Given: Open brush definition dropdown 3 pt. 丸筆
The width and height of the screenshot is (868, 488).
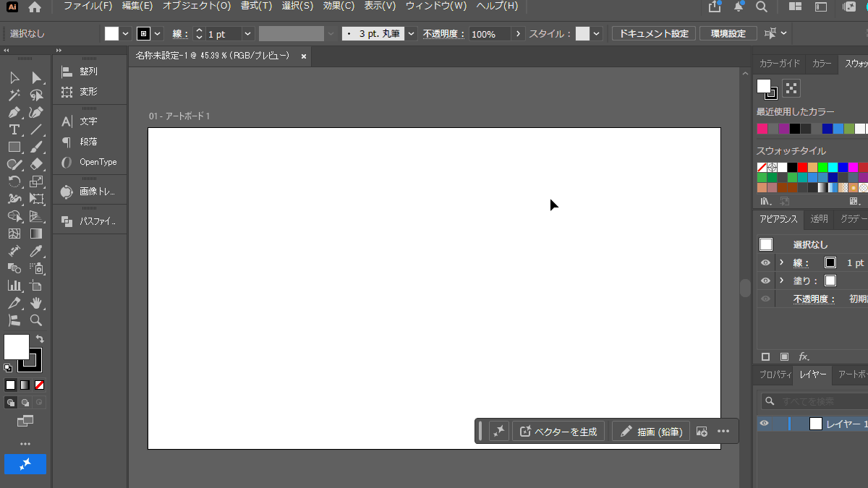Looking at the screenshot, I should coord(412,34).
